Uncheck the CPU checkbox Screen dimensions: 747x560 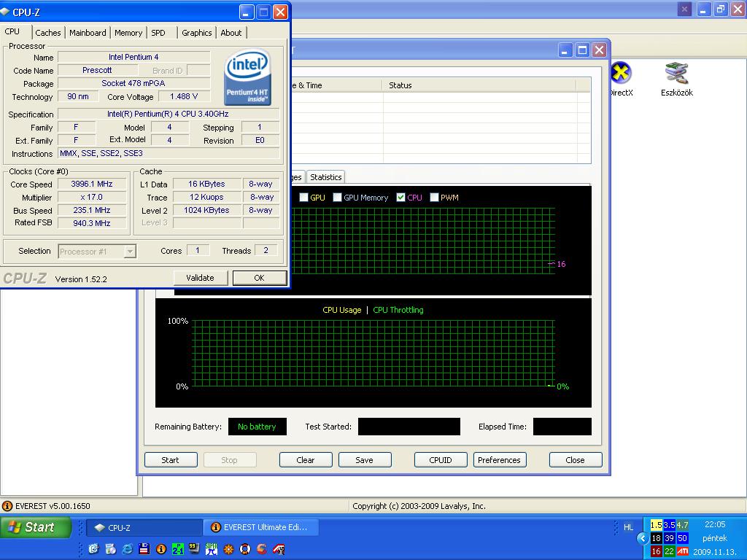point(401,198)
